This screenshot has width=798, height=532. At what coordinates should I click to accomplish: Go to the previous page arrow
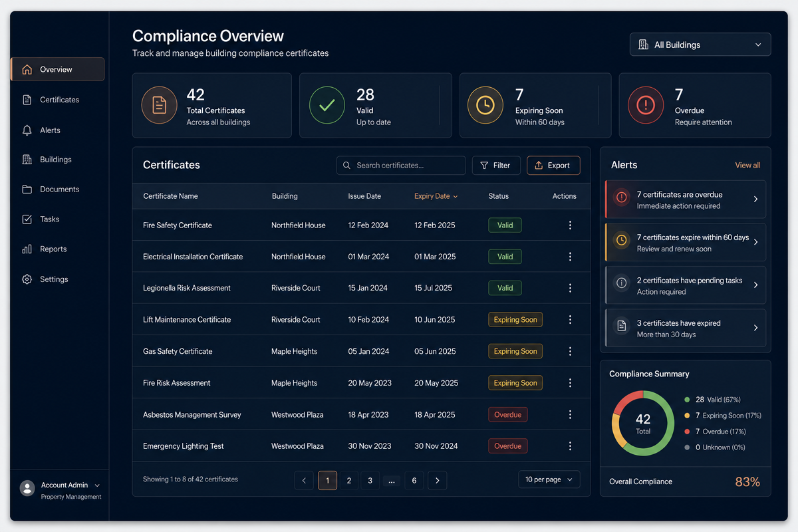click(304, 480)
